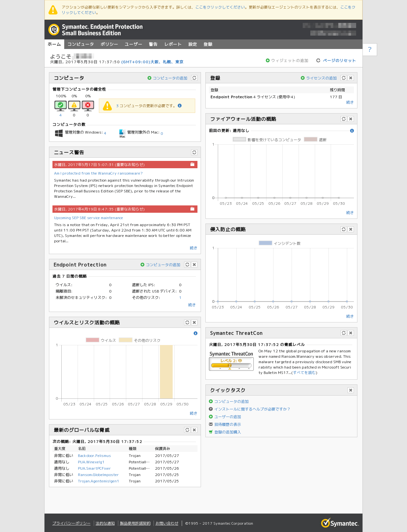Refresh the ニュース警告 widget
Image resolution: width=407 pixels, height=532 pixels.
coord(194,152)
